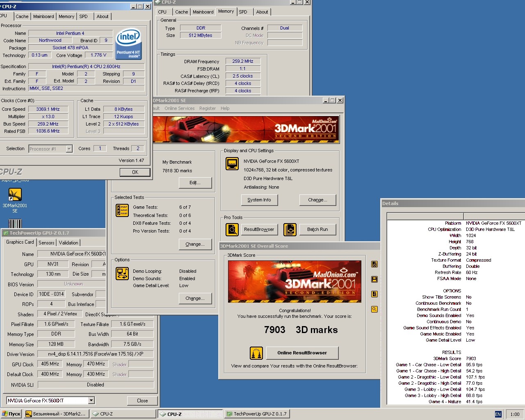Open the Sensors tab in GPU-Z
This screenshot has height=420, width=525.
46,243
